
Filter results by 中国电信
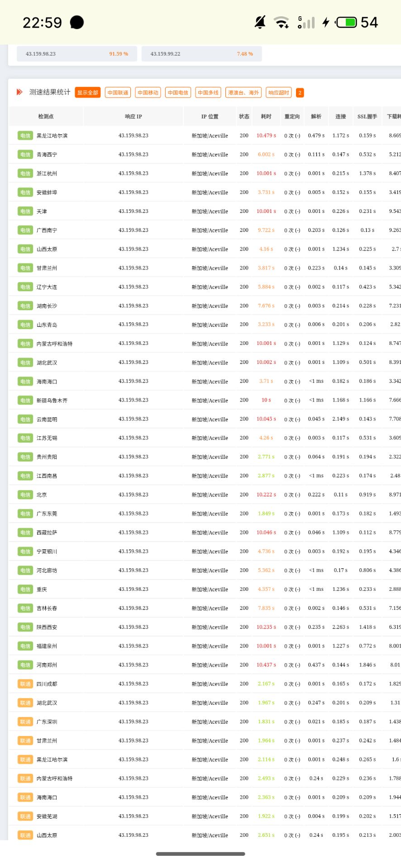178,93
